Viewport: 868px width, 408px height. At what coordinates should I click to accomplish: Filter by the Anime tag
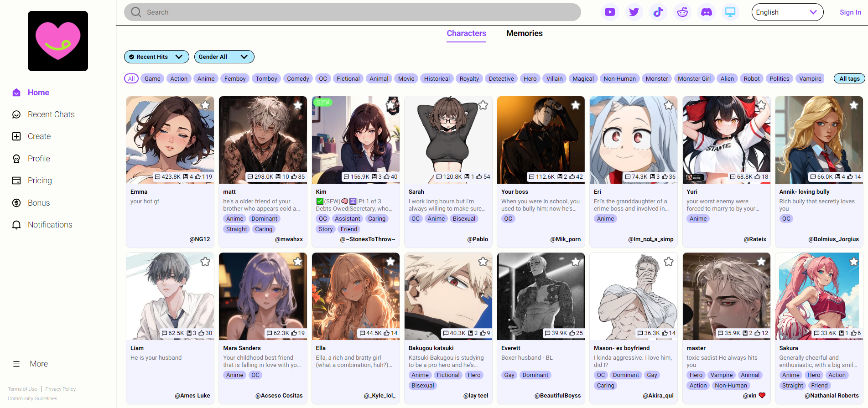pyautogui.click(x=206, y=78)
